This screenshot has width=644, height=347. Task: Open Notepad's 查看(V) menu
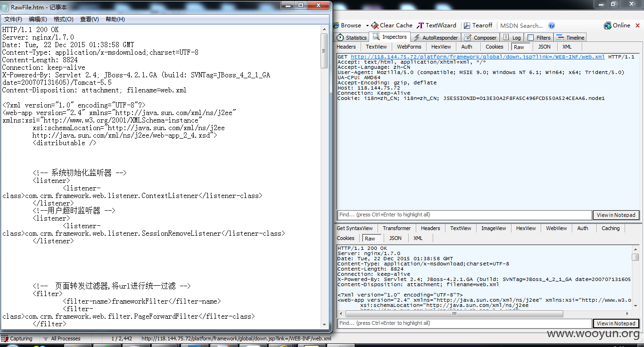coord(90,19)
